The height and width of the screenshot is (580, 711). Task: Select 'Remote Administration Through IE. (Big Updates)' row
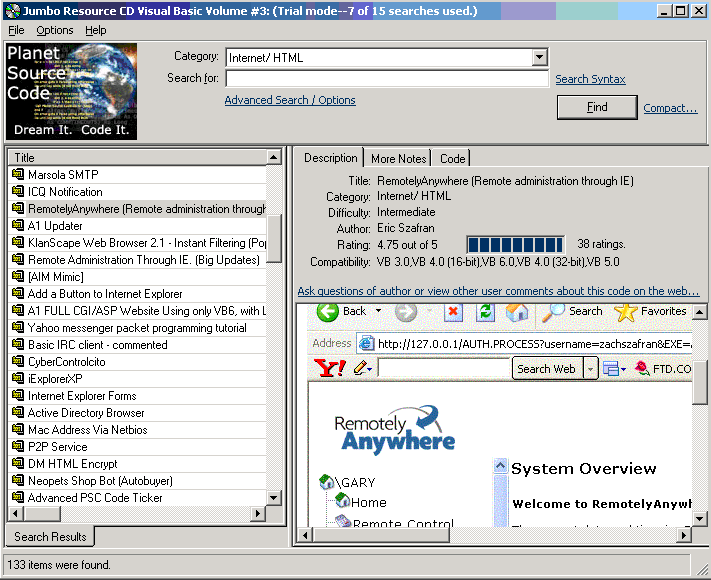(137, 259)
